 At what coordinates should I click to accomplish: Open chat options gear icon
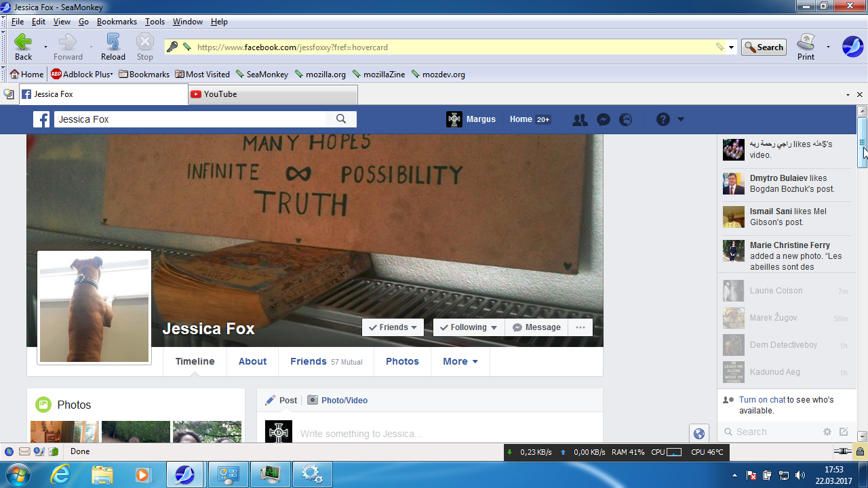[827, 432]
